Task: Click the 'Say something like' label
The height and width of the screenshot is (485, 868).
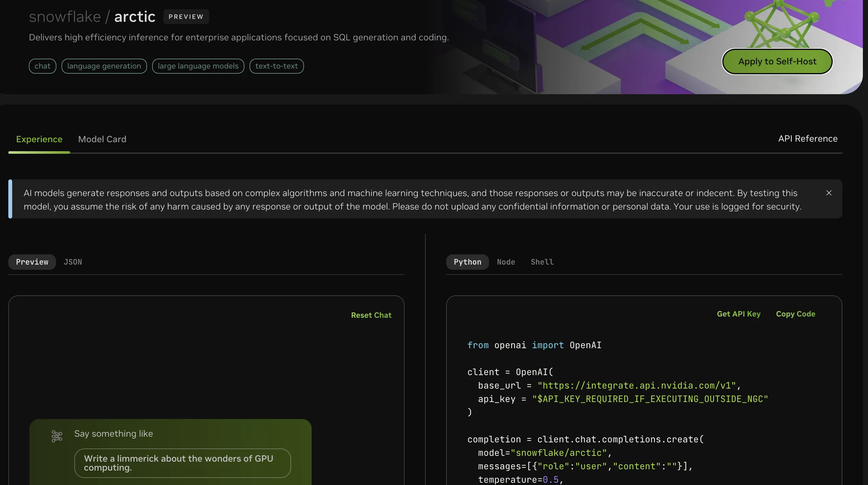Action: pos(114,433)
